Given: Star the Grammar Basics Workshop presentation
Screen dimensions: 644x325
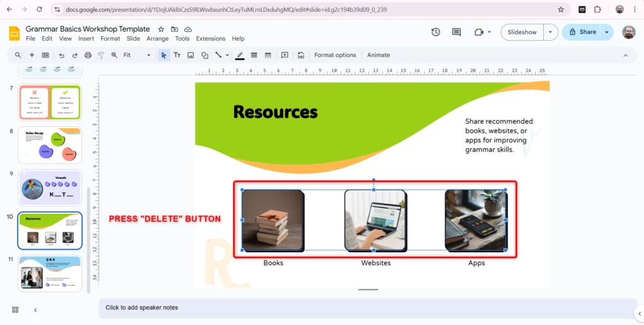Looking at the screenshot, I should coord(161,29).
